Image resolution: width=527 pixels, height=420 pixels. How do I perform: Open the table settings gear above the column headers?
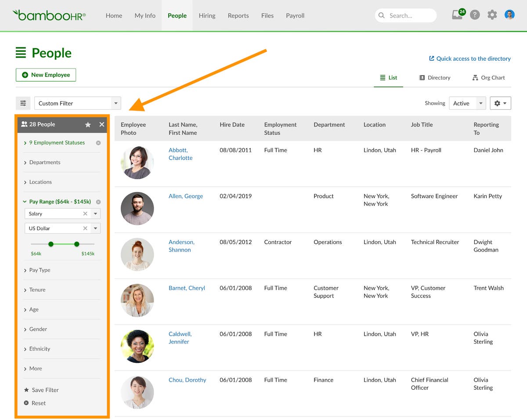coord(500,103)
